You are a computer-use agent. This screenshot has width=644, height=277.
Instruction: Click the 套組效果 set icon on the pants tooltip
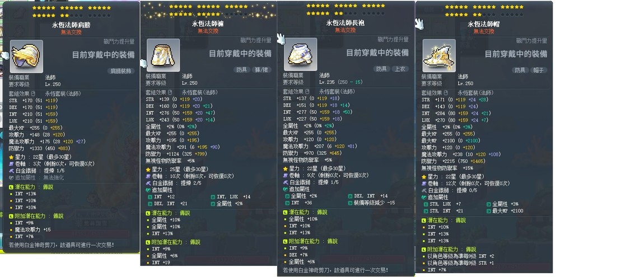170,93
